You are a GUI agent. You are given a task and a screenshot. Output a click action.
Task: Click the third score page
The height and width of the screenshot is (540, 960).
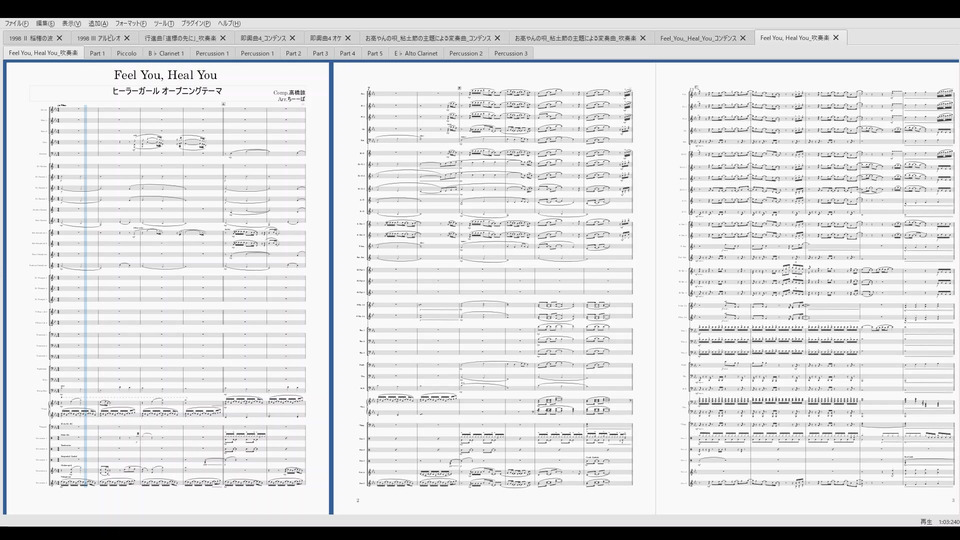(808, 288)
